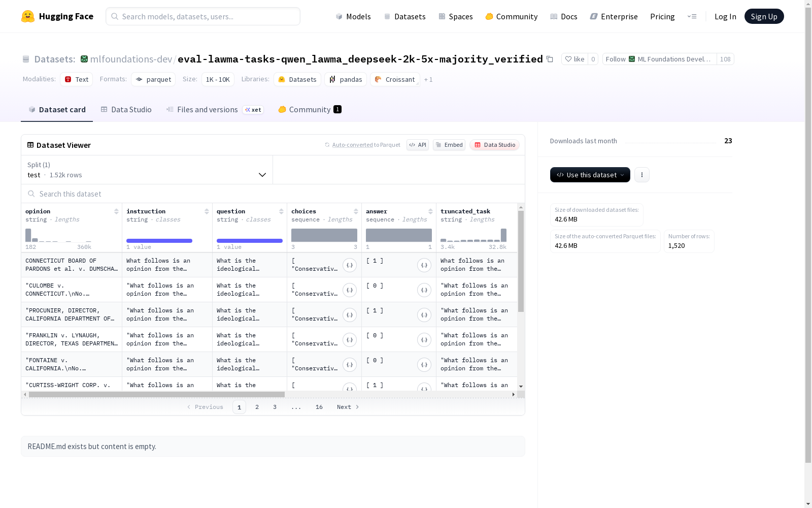
Task: Open the Data Studio tab
Action: point(126,110)
